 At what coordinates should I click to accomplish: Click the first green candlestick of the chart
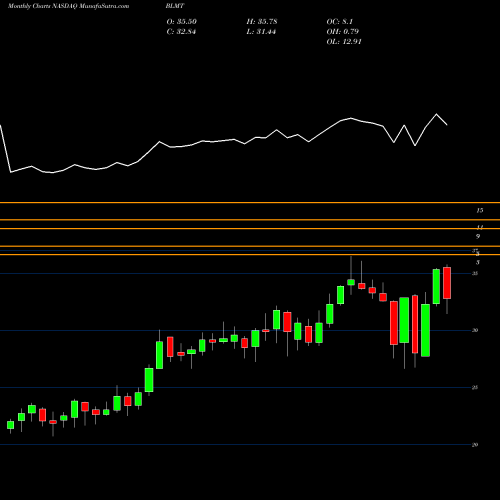point(11,425)
